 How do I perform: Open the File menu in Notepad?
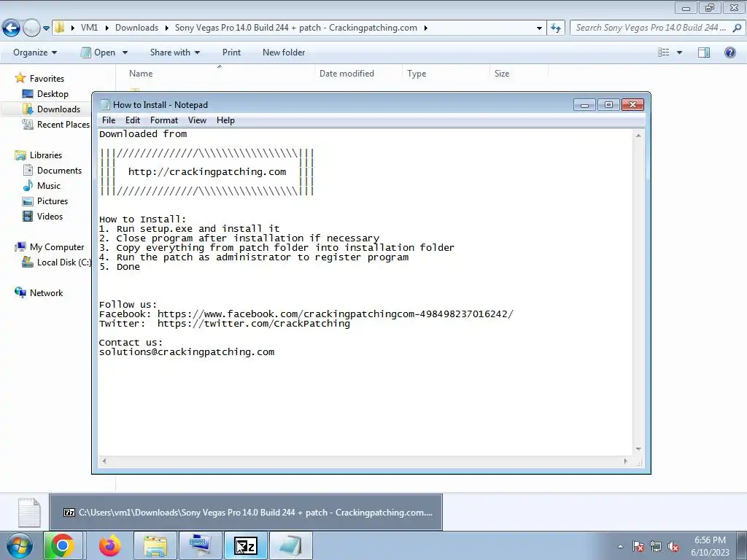click(x=109, y=120)
